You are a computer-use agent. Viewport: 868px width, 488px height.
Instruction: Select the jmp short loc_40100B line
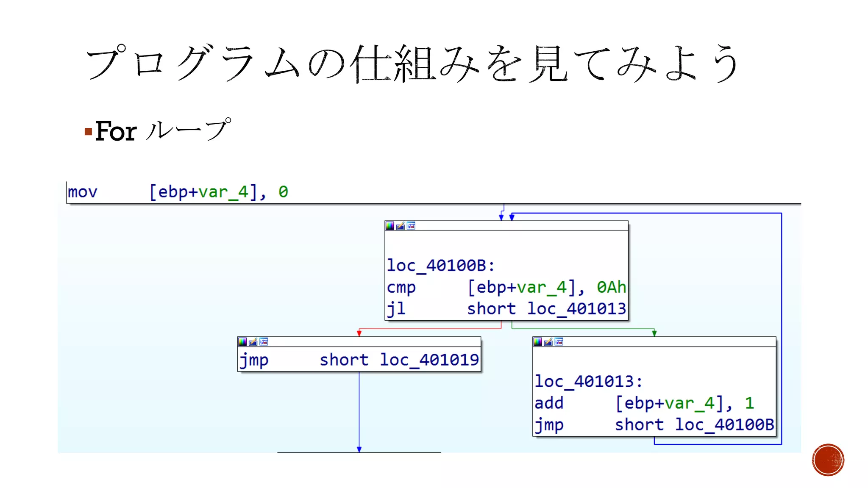pyautogui.click(x=654, y=424)
